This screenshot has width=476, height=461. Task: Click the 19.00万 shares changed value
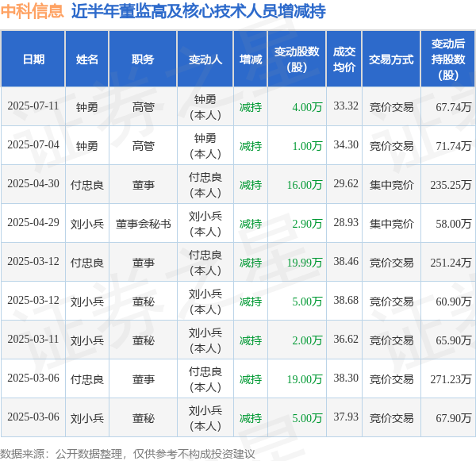click(x=305, y=379)
